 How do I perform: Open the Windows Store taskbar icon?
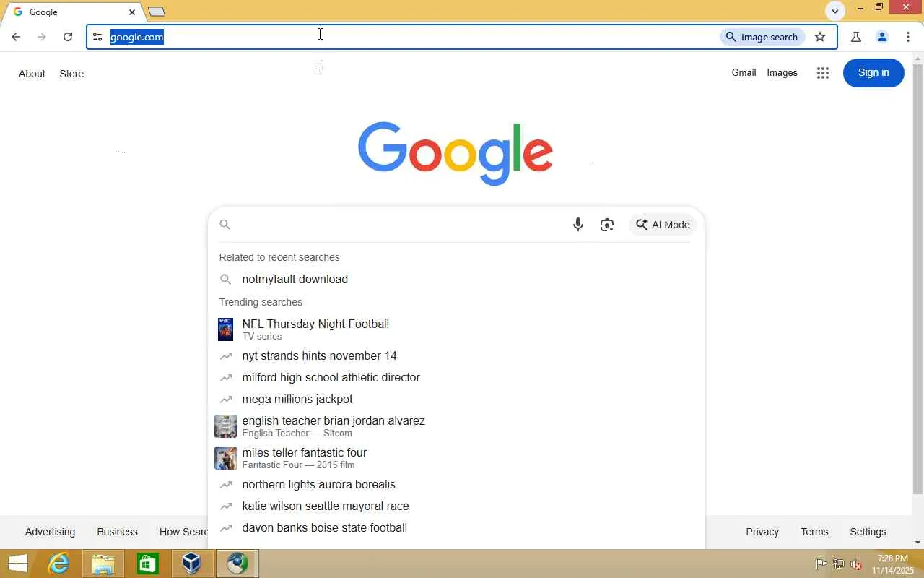click(x=147, y=564)
